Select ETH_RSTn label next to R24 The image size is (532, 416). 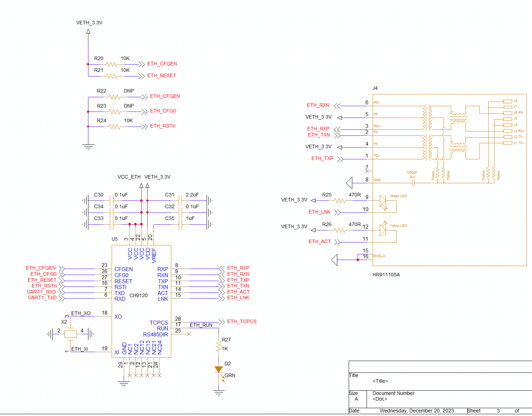[163, 126]
